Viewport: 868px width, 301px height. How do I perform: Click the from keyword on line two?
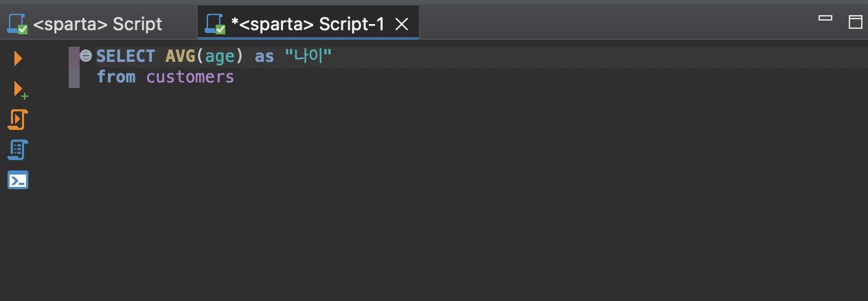(116, 77)
